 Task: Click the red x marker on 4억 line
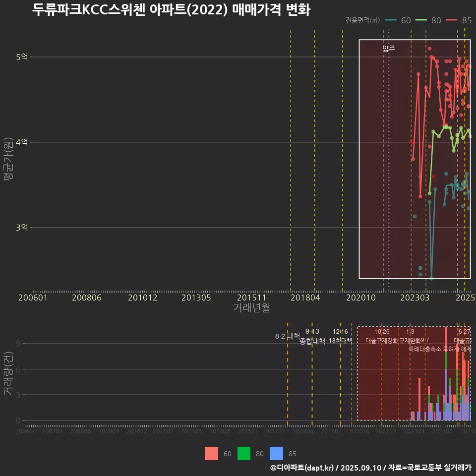pos(411,142)
